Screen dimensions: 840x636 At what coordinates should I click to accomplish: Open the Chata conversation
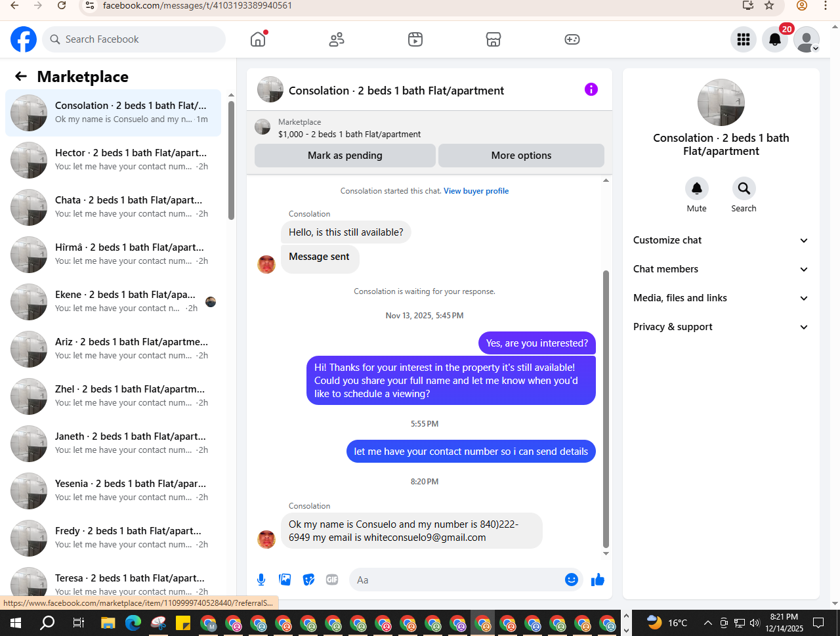tap(113, 207)
